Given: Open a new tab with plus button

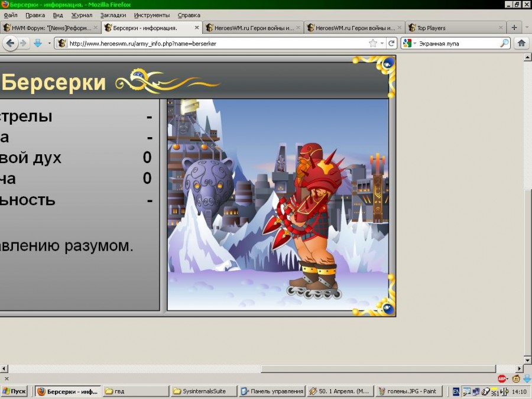Looking at the screenshot, I should tap(514, 27).
